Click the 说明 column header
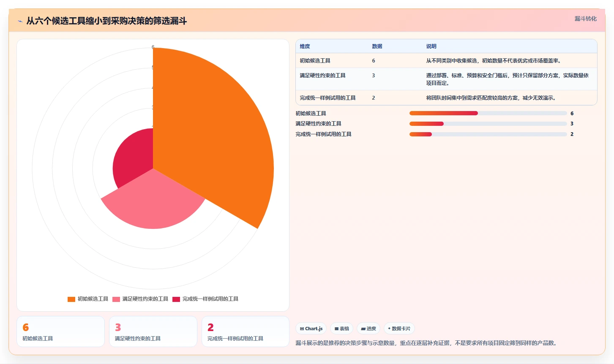The width and height of the screenshot is (614, 364). [x=431, y=46]
